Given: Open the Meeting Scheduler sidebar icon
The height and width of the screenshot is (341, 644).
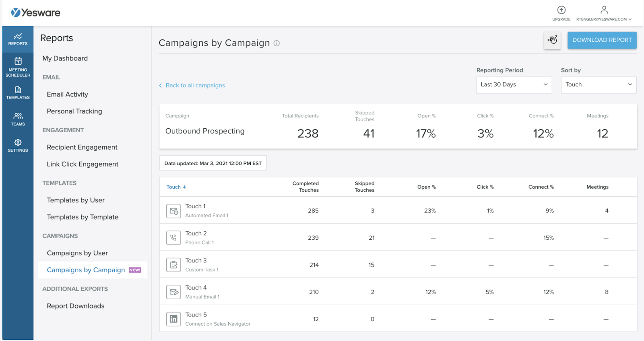Looking at the screenshot, I should pyautogui.click(x=18, y=66).
